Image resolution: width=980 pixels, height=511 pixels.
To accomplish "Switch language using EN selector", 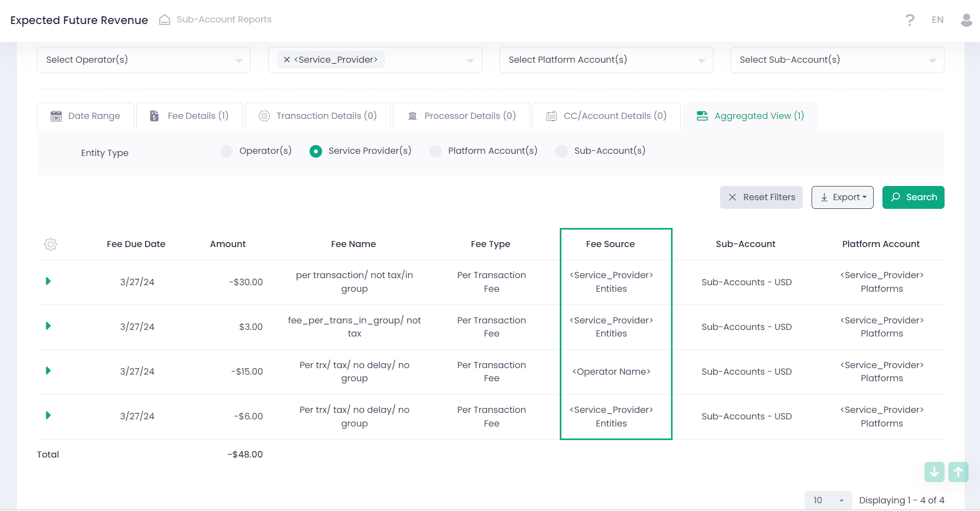I will coord(937,20).
